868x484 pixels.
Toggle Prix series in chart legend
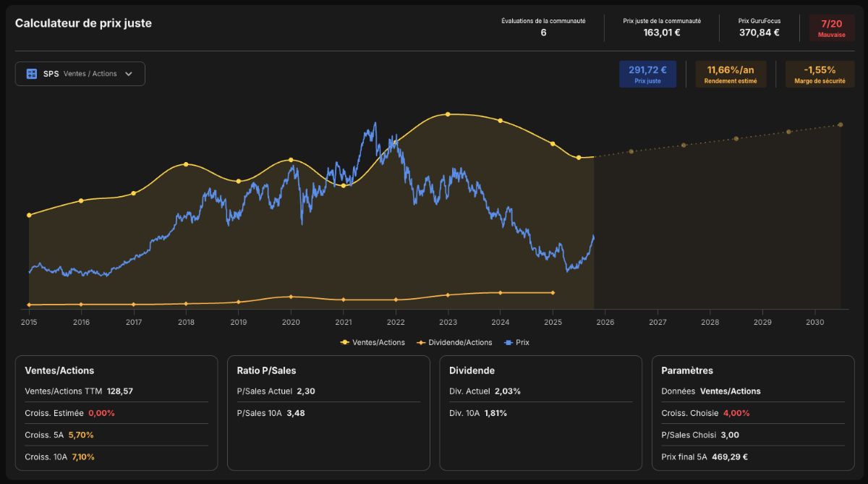tap(516, 342)
